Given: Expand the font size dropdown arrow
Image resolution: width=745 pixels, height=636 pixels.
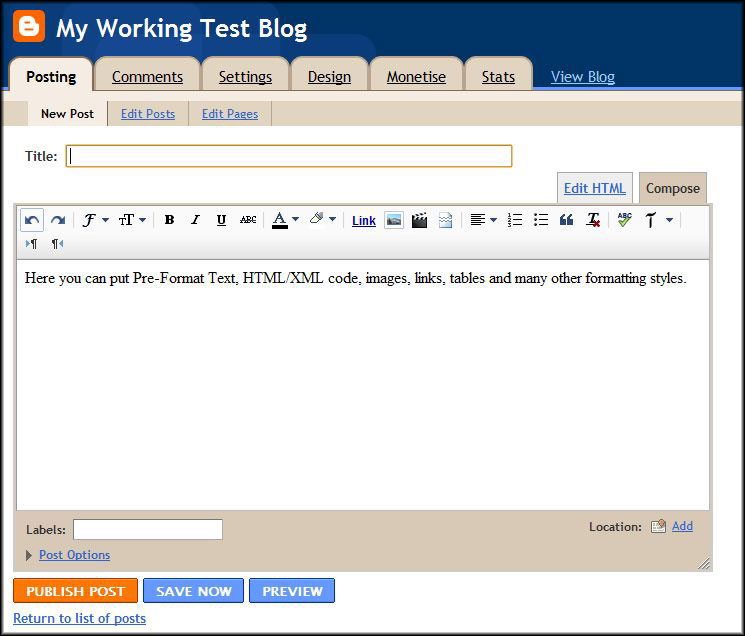Looking at the screenshot, I should pyautogui.click(x=143, y=220).
